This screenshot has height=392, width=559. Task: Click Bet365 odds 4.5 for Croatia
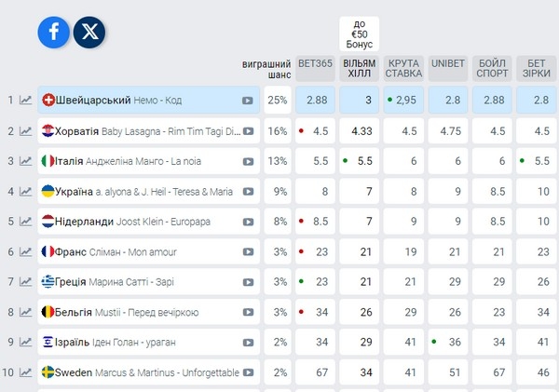pos(315,131)
